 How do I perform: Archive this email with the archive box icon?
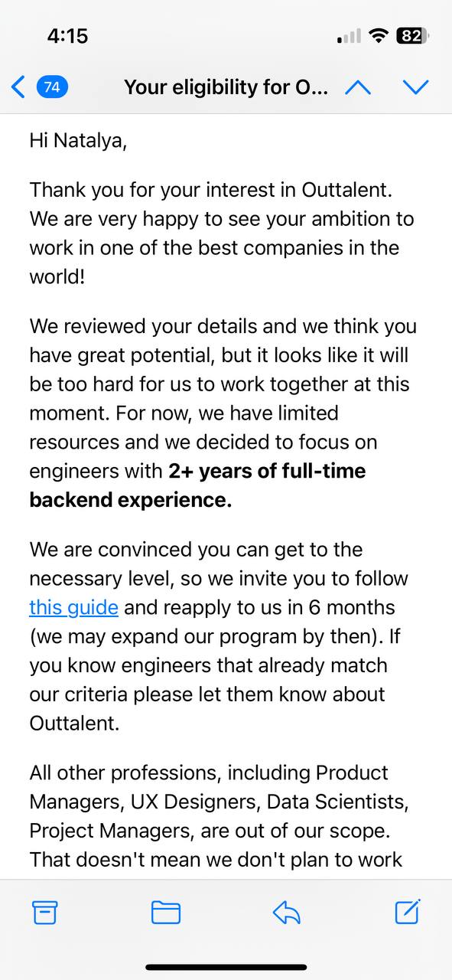coord(45,912)
